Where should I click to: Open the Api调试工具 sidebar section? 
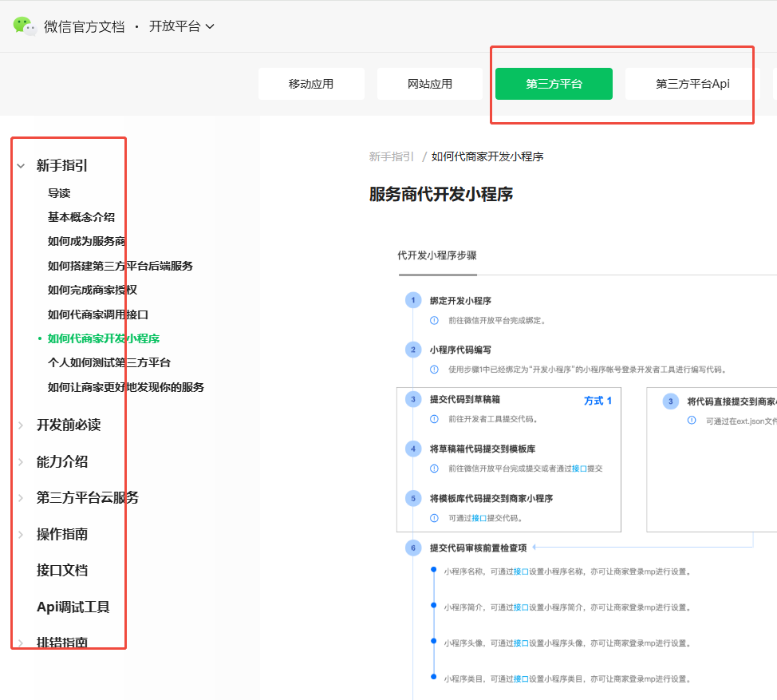tap(73, 607)
